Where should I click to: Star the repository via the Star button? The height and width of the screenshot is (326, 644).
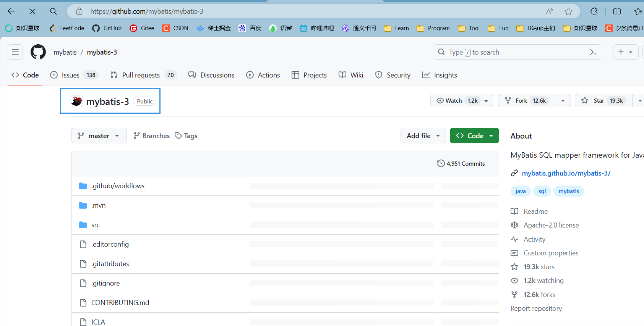pyautogui.click(x=603, y=100)
